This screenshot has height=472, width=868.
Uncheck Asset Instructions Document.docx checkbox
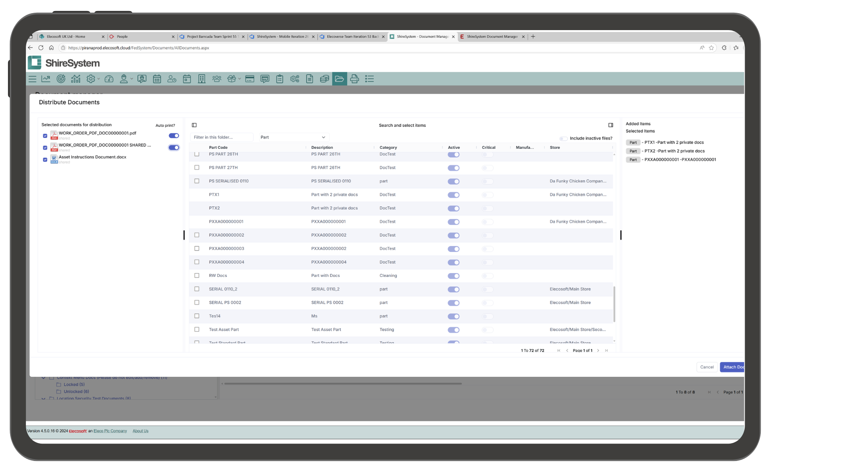[x=45, y=159]
